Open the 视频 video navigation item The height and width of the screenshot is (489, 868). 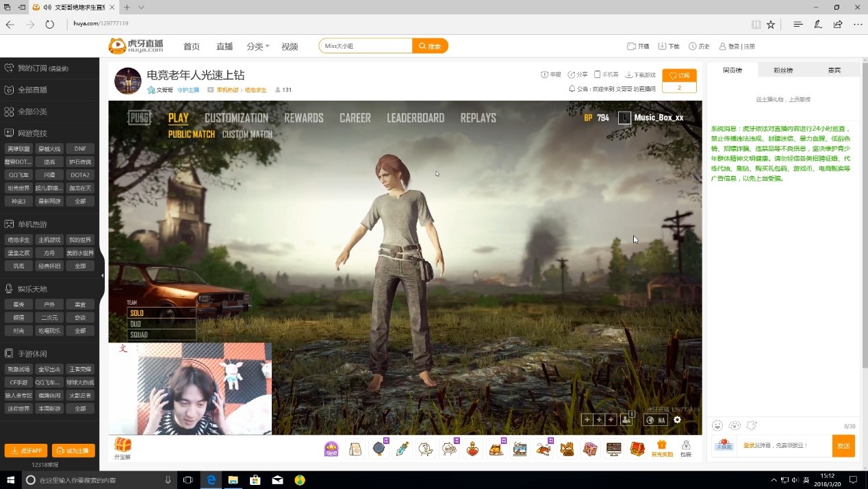click(x=290, y=47)
